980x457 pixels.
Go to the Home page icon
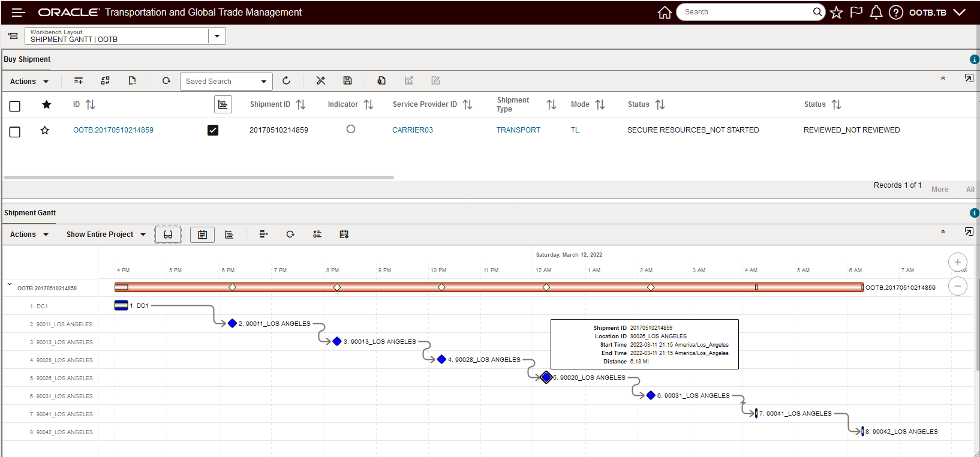point(665,13)
